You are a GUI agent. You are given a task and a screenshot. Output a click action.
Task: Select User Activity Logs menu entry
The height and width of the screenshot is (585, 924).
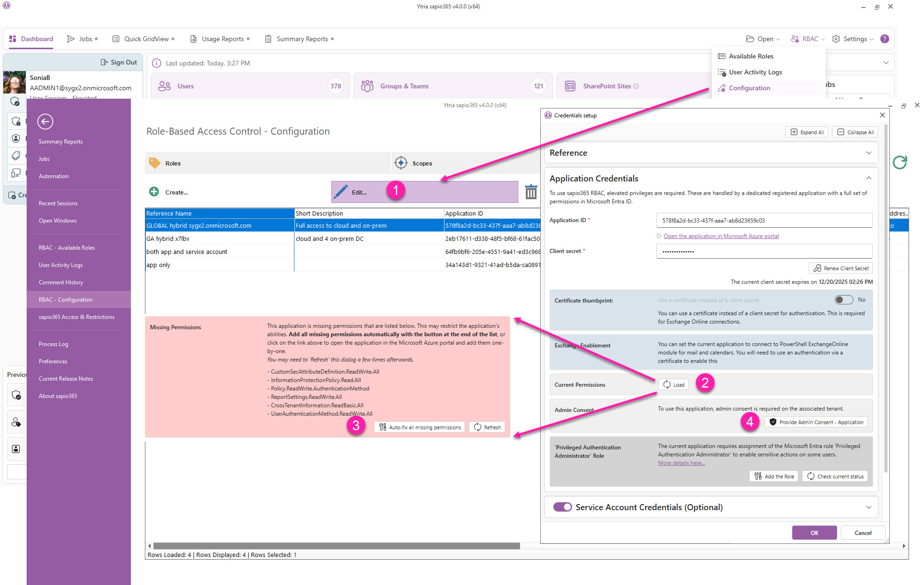coord(755,72)
